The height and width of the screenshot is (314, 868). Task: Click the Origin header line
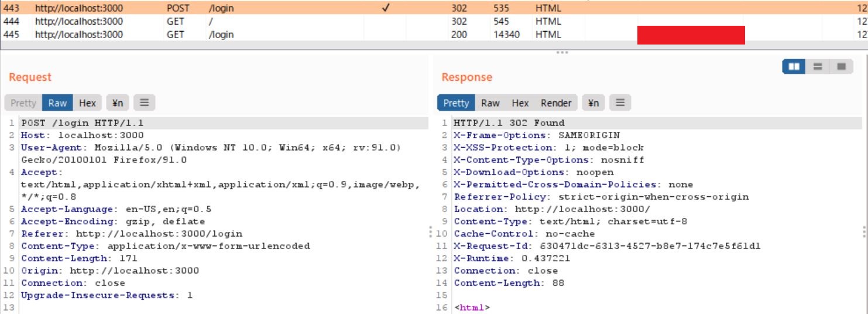click(110, 271)
